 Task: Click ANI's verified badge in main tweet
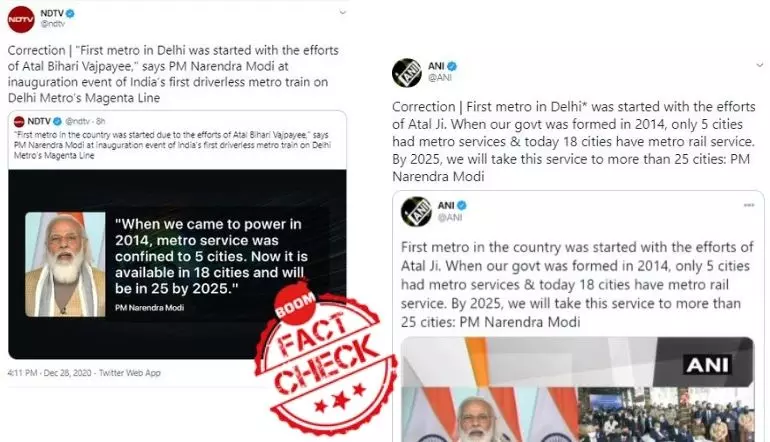(x=453, y=66)
